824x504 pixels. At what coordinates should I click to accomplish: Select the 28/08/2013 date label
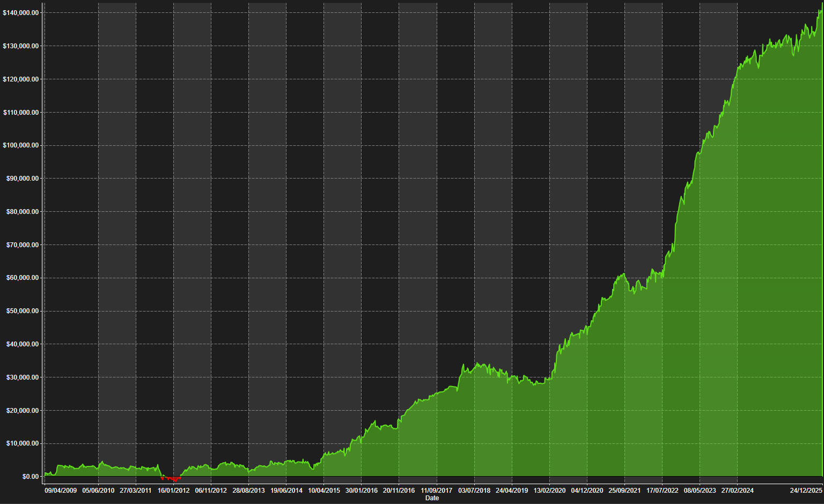pyautogui.click(x=248, y=491)
